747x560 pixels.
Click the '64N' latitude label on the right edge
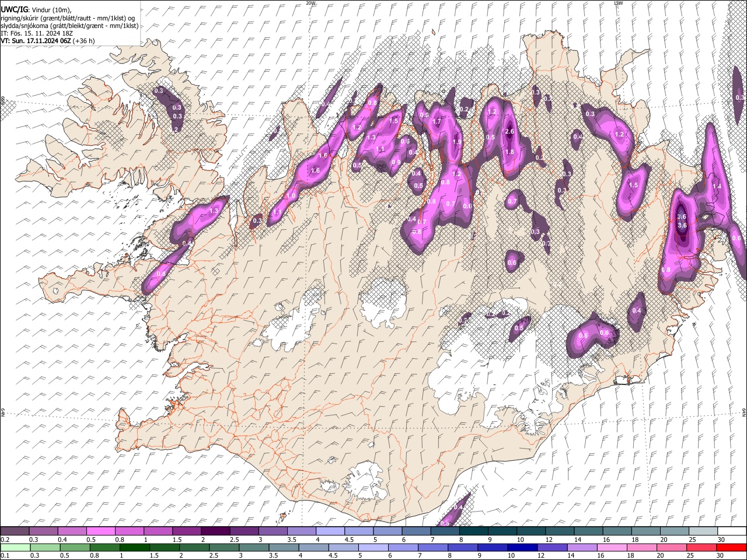[x=744, y=412]
